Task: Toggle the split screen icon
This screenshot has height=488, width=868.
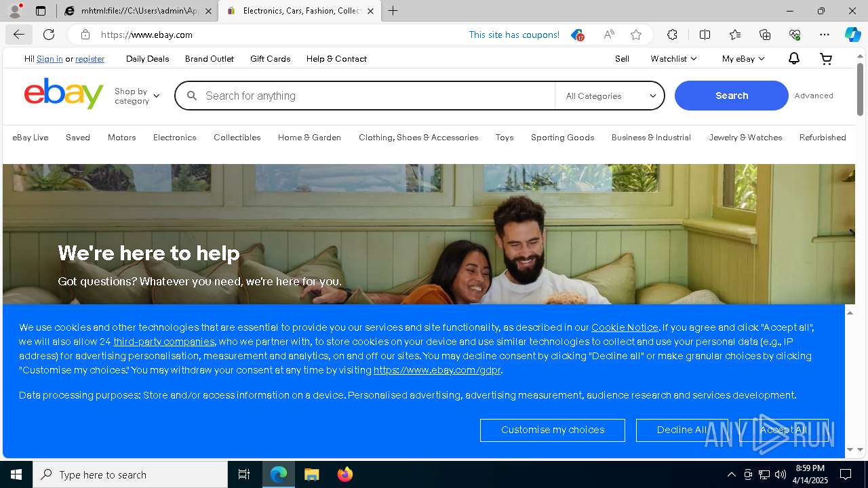Action: [705, 35]
